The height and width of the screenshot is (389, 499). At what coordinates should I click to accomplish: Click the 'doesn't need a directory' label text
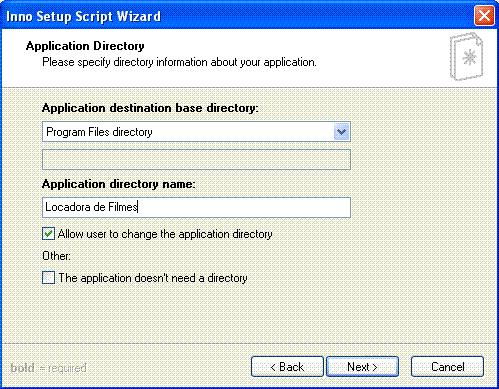point(153,278)
